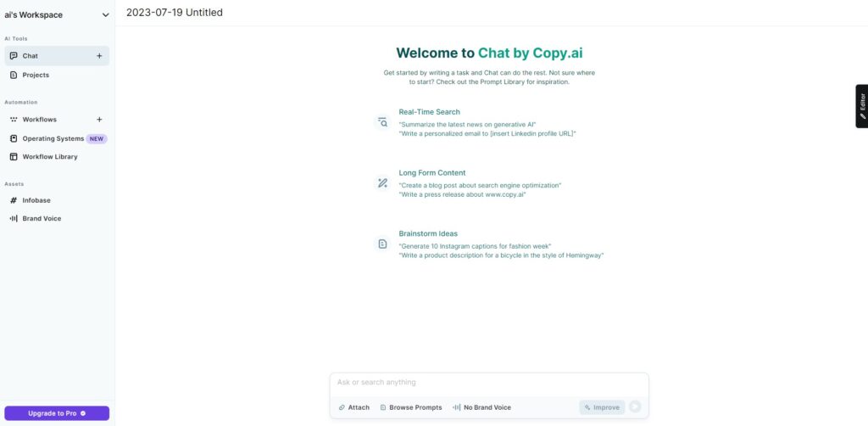Click the Long Form Content pencil icon
Screen dimensions: 868x426
[x=382, y=182]
